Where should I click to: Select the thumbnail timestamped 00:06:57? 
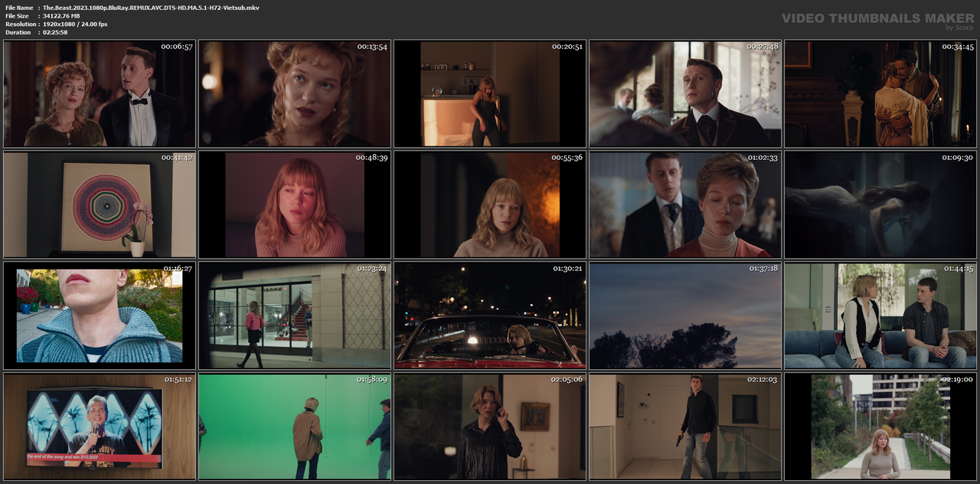(100, 93)
